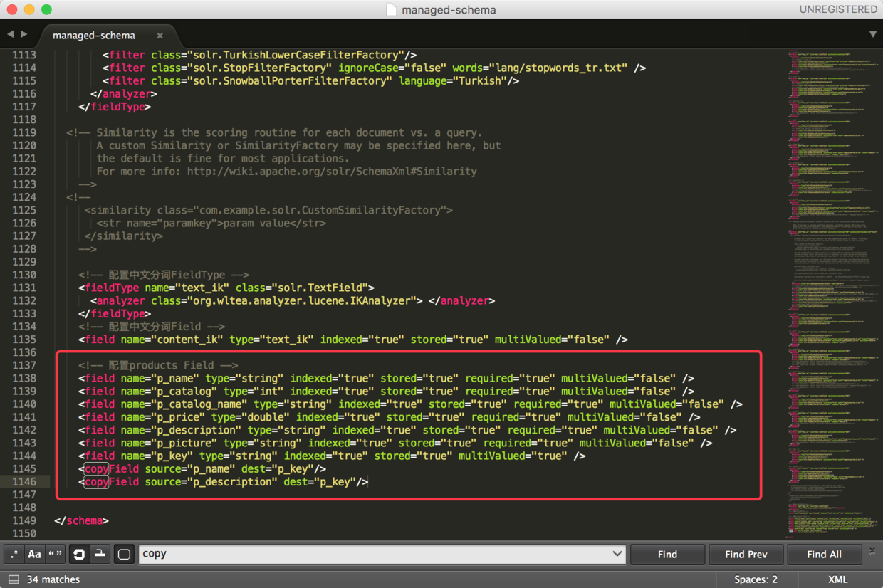Image resolution: width=883 pixels, height=588 pixels.
Task: Click the Find All button
Action: pyautogui.click(x=824, y=554)
